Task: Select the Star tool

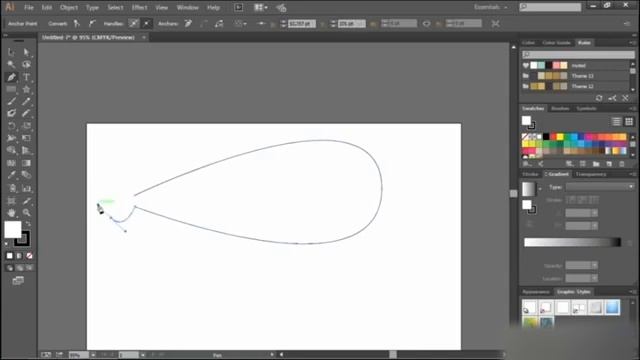Action: pyautogui.click(x=27, y=89)
